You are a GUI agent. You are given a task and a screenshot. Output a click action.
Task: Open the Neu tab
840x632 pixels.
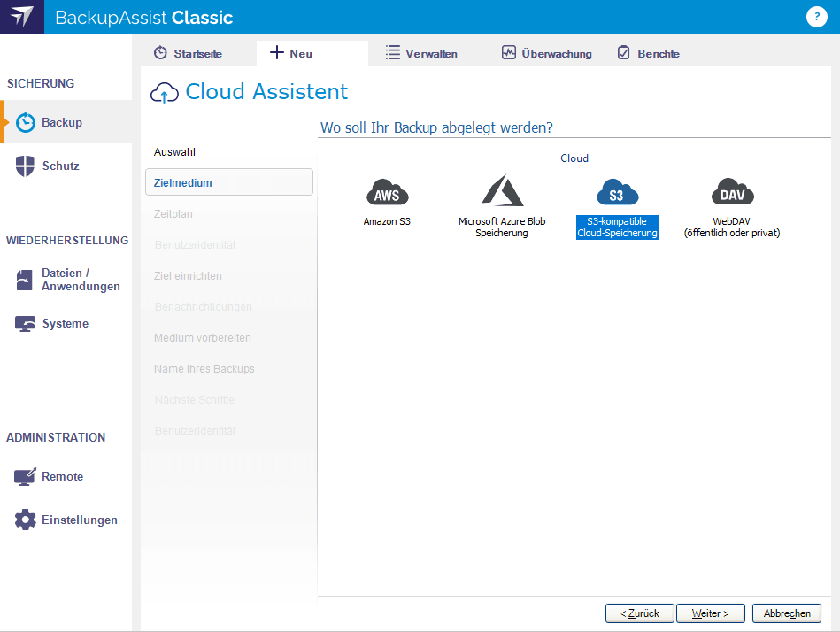click(312, 53)
